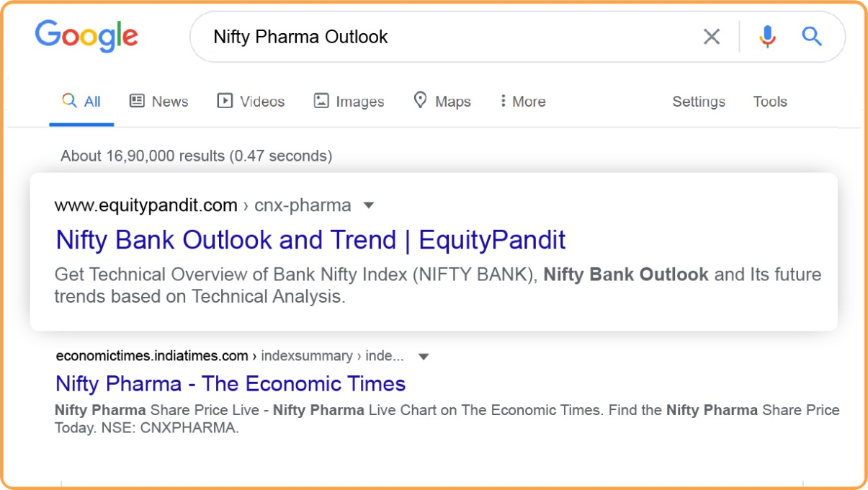Switch to the Videos tab
Image resolution: width=868 pixels, height=490 pixels.
pyautogui.click(x=251, y=102)
